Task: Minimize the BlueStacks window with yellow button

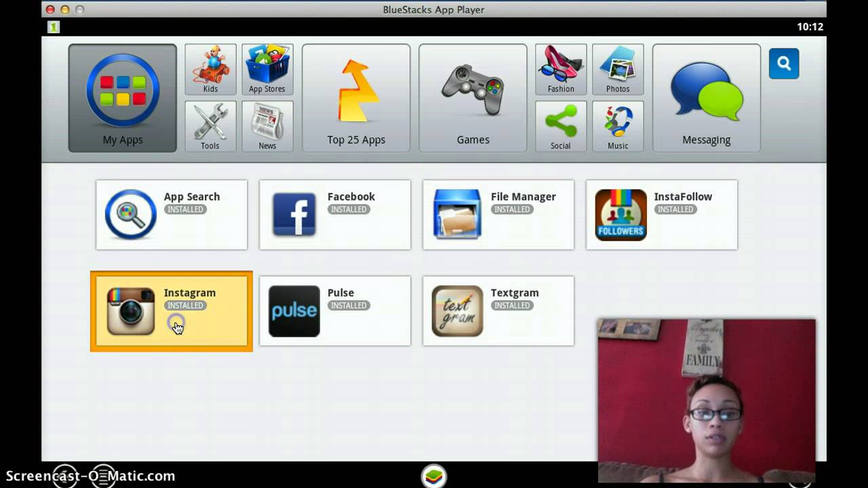Action: click(x=65, y=9)
